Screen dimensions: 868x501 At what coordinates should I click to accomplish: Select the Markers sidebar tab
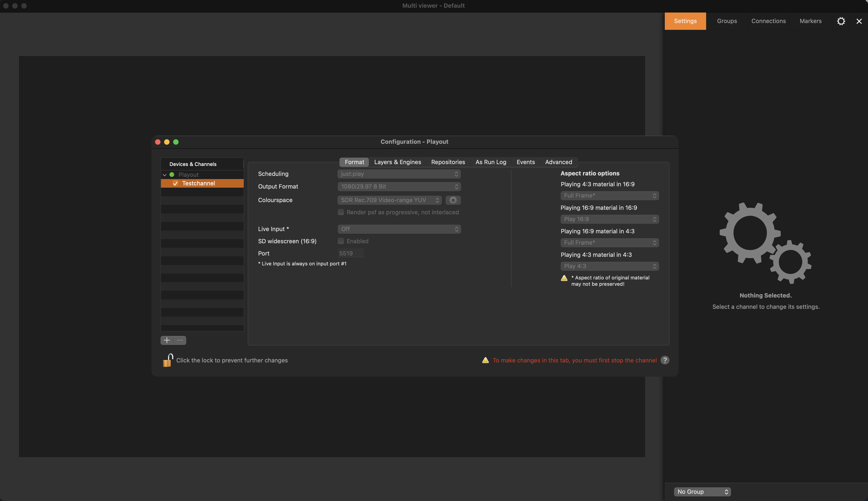pyautogui.click(x=810, y=21)
